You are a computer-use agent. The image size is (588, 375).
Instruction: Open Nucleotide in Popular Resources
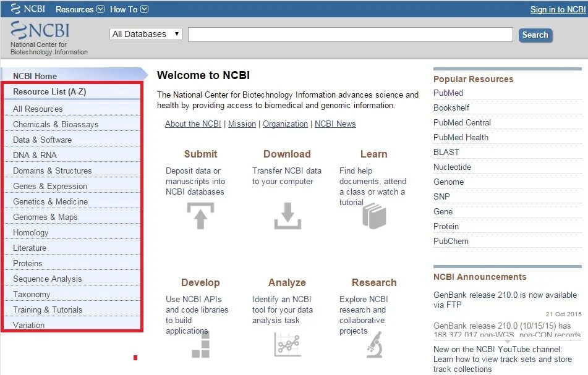(452, 167)
